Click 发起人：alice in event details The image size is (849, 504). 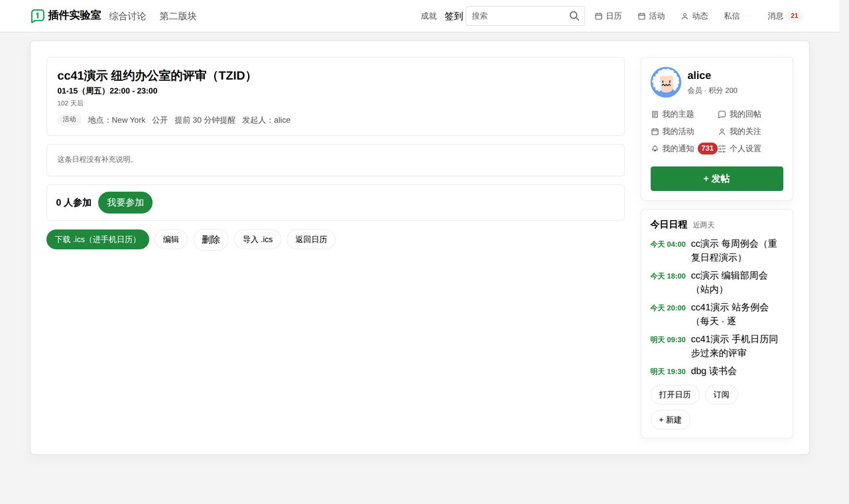point(266,120)
